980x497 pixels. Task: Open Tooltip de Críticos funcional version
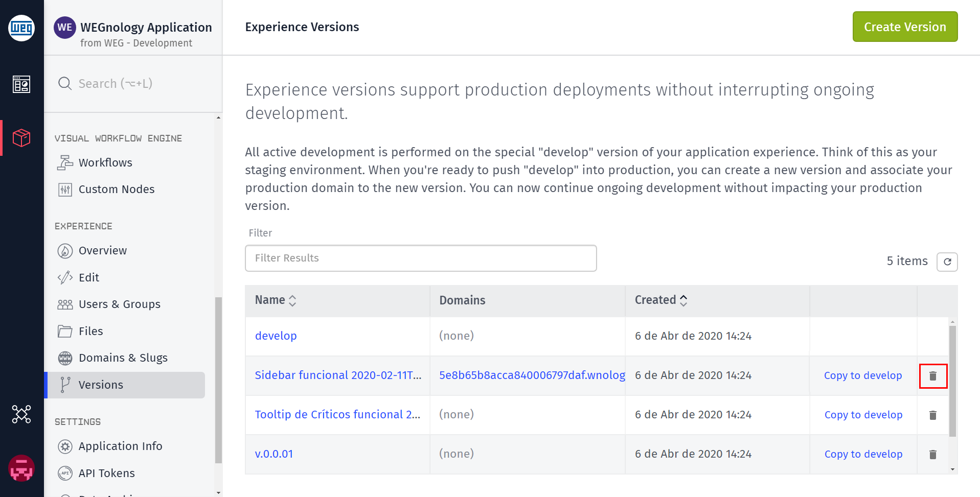pos(337,415)
